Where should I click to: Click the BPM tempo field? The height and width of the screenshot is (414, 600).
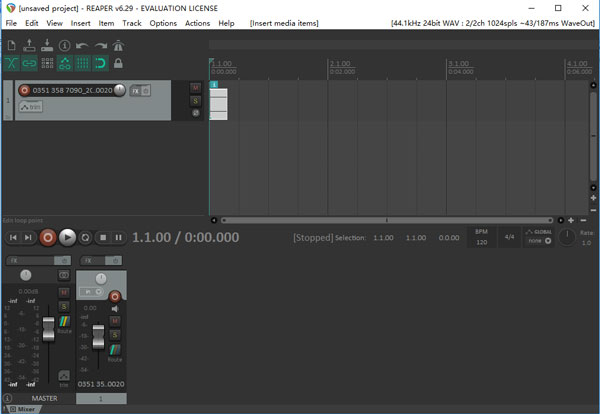click(481, 238)
